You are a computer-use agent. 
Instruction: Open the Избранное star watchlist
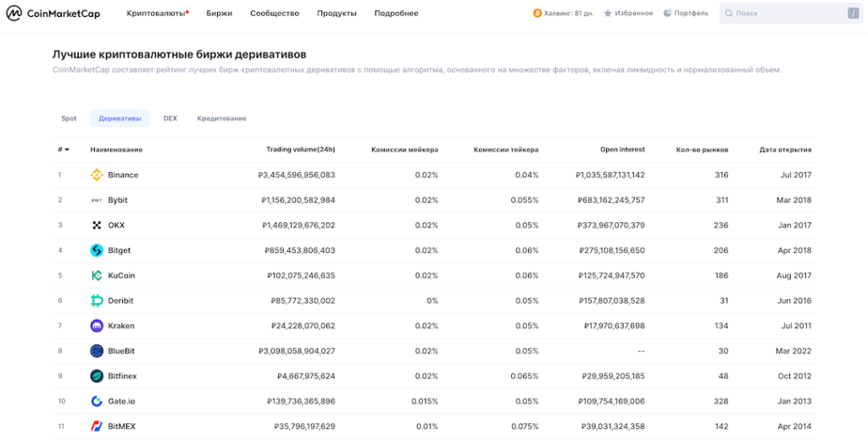[x=628, y=14]
